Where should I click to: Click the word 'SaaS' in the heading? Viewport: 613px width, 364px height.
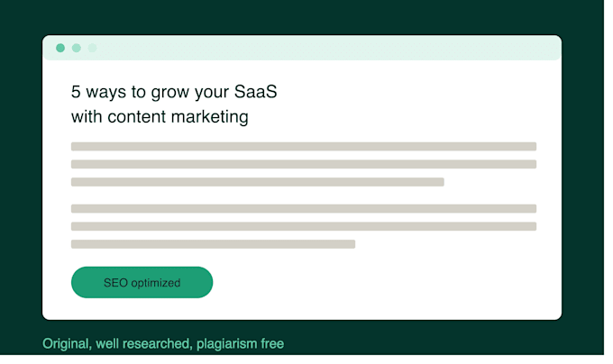(256, 92)
